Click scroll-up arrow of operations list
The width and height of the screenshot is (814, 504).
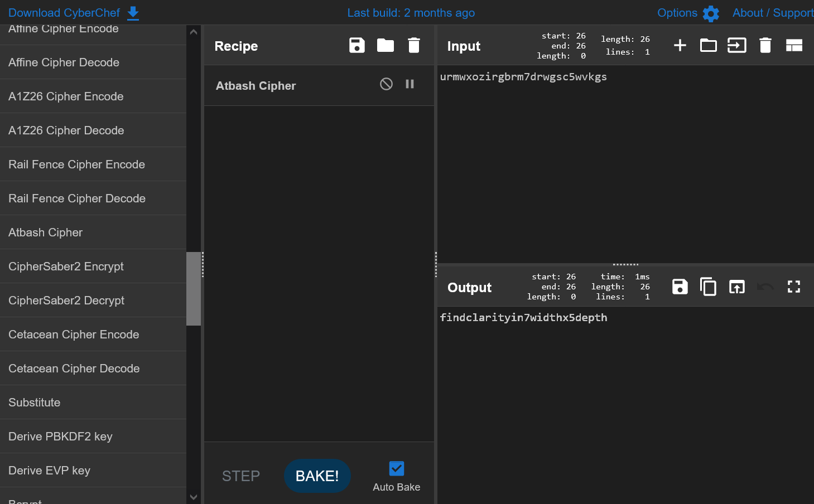(x=194, y=32)
